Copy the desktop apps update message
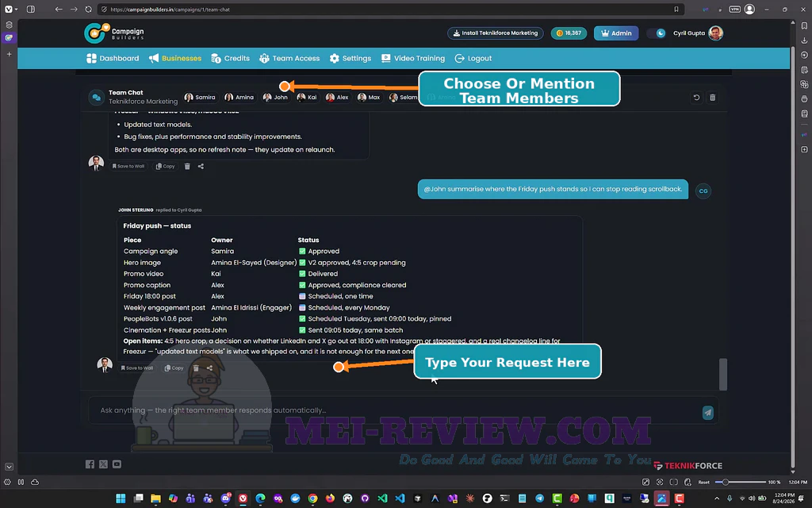Screen dimensions: 812x508 click(165, 167)
